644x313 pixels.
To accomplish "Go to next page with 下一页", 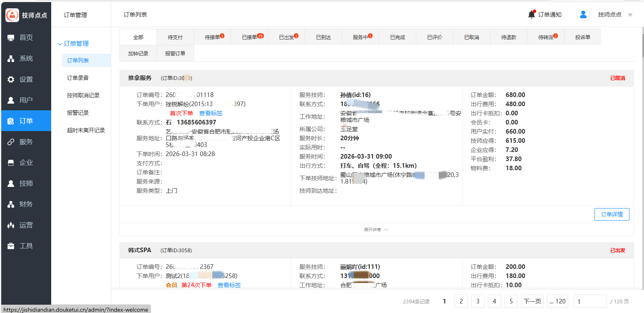I will 532,301.
